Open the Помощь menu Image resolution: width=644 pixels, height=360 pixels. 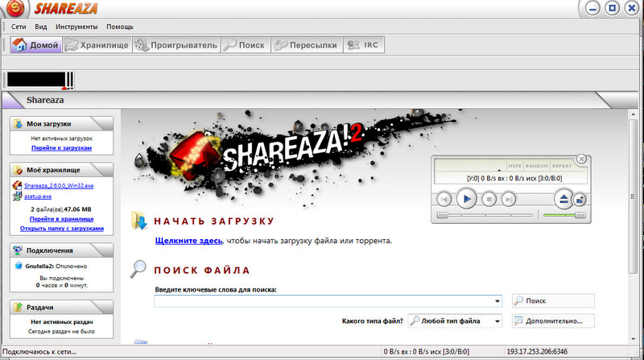click(x=120, y=27)
